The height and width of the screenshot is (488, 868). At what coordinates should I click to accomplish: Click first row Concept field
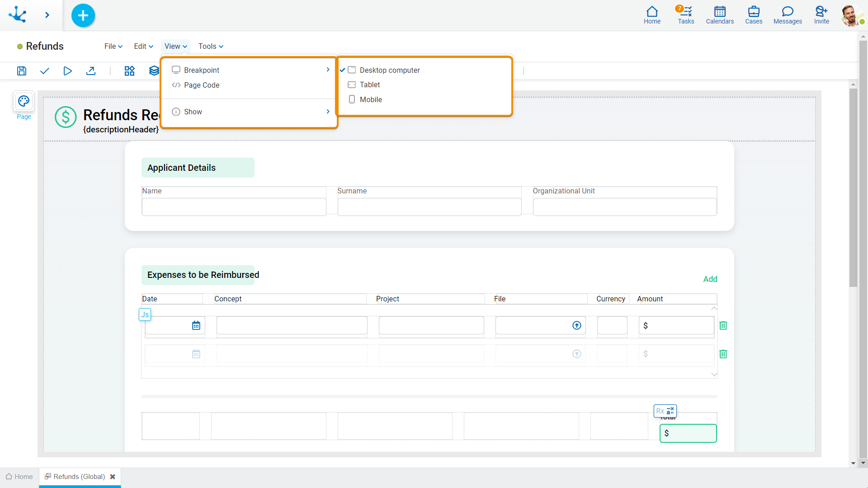[x=292, y=325]
